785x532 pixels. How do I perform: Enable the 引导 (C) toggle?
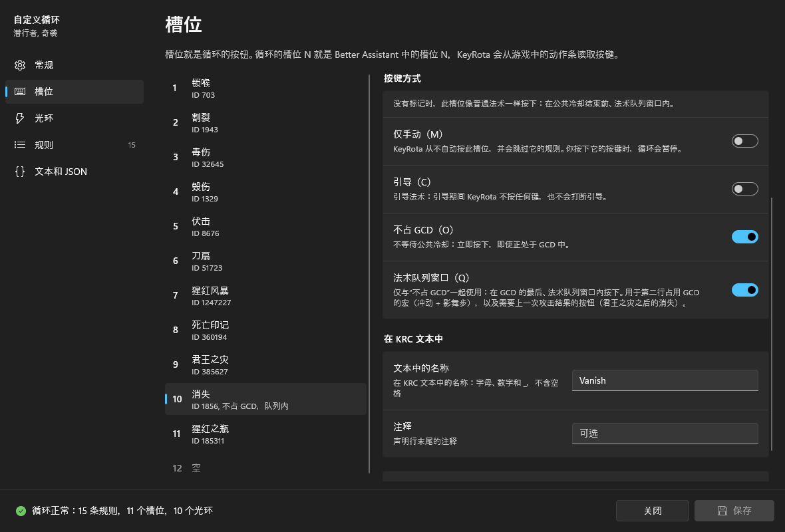(744, 189)
